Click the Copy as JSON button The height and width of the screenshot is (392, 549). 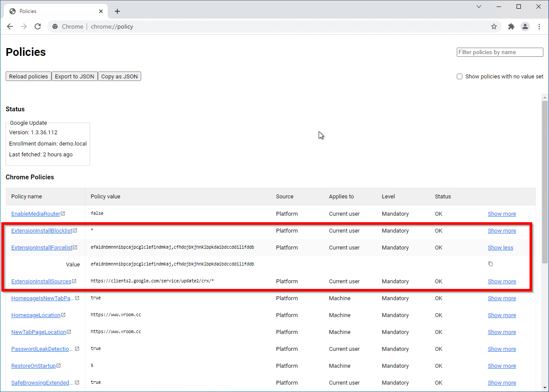pyautogui.click(x=119, y=77)
